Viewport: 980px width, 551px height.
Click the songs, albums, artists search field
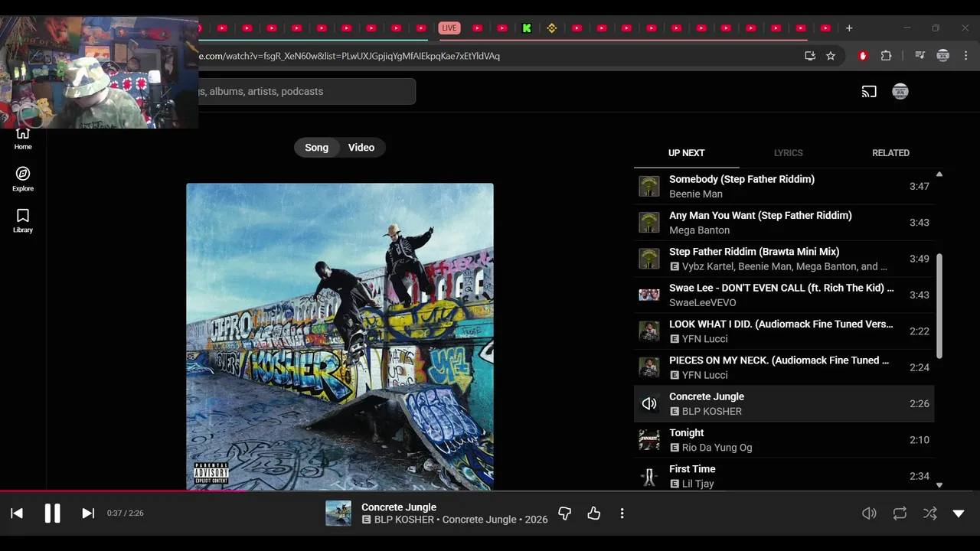(x=306, y=92)
